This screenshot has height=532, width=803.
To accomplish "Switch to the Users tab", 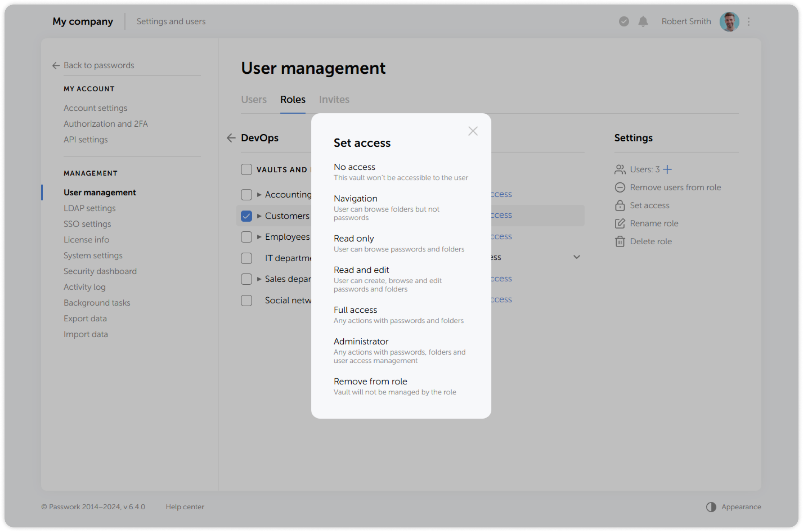I will [254, 99].
